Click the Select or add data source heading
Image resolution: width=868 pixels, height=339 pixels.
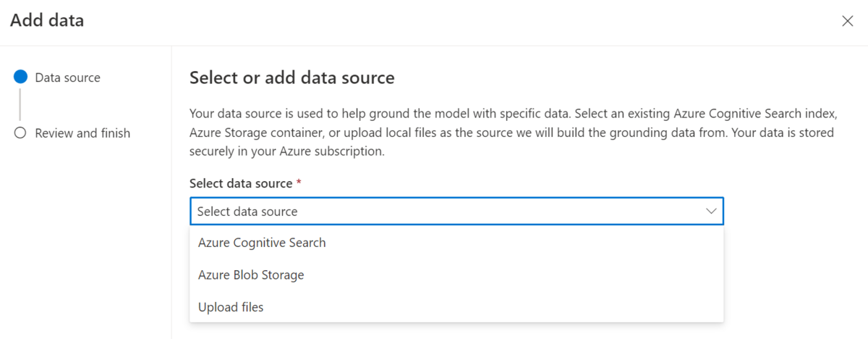coord(292,78)
